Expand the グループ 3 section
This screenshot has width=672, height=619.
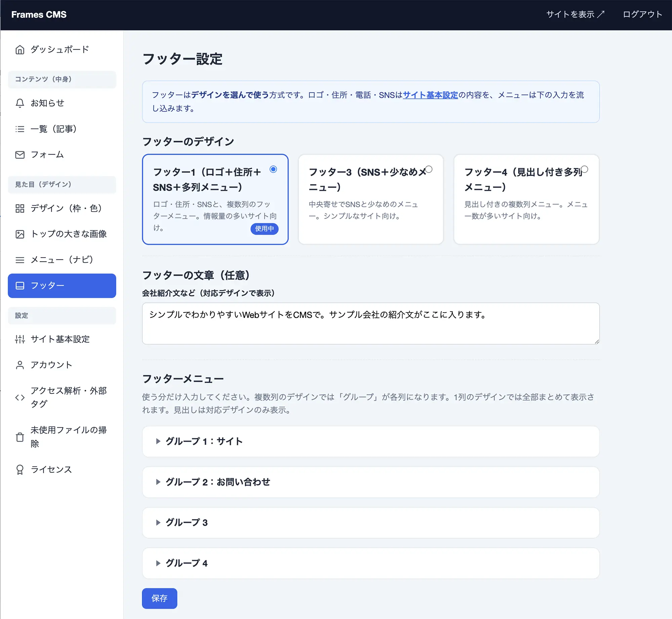point(371,523)
